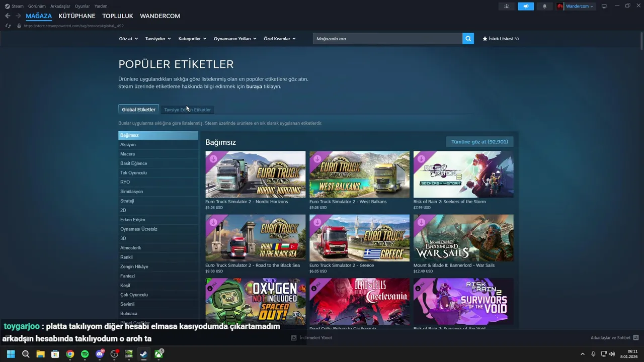The width and height of the screenshot is (644, 362).
Task: Open the Seekers of the Storm thumbnail
Action: coord(463,174)
